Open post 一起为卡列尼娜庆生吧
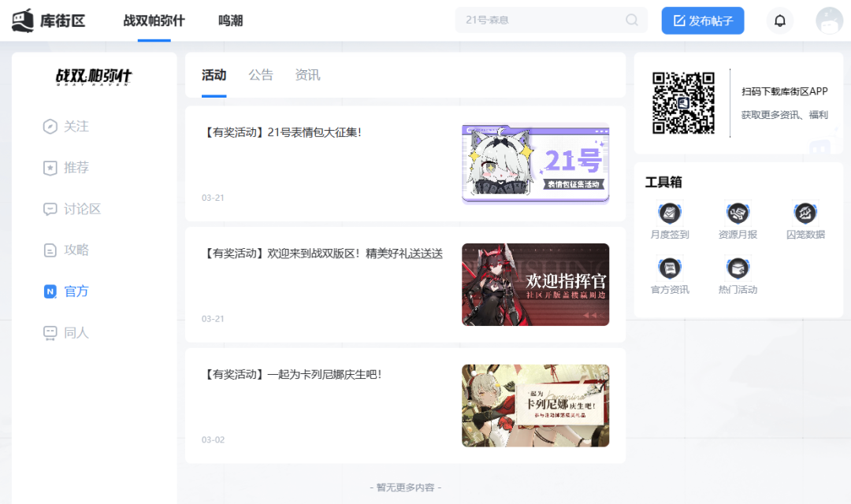The width and height of the screenshot is (851, 504). 292,374
